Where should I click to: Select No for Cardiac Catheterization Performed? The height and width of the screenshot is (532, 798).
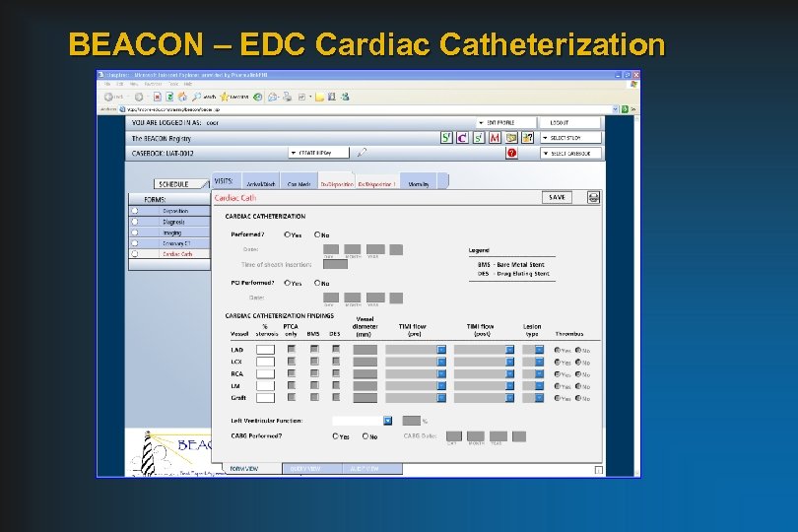(x=317, y=234)
